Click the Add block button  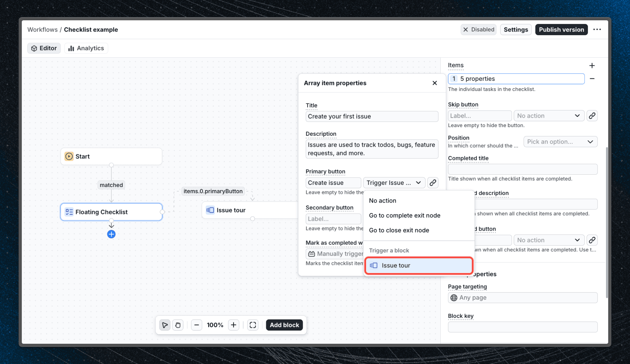pos(284,325)
